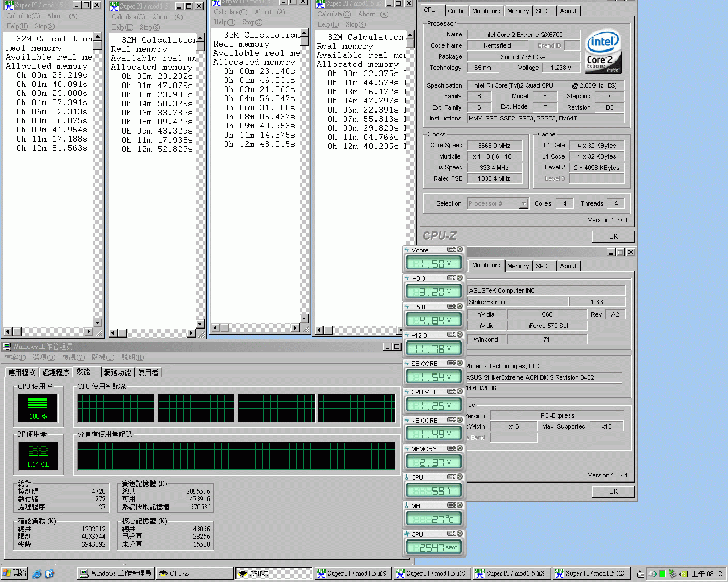The width and height of the screenshot is (728, 582).
Task: Switch to Cache tab in top CPU-Z window
Action: pyautogui.click(x=456, y=11)
